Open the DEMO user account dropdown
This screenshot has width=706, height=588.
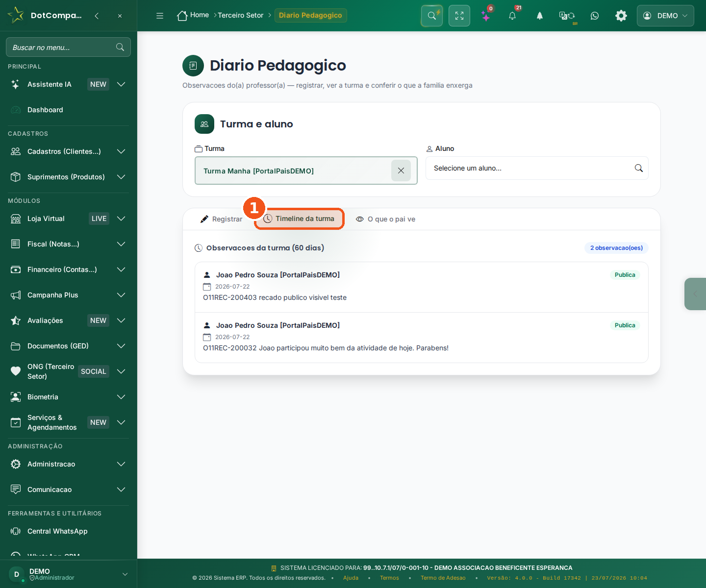(665, 16)
